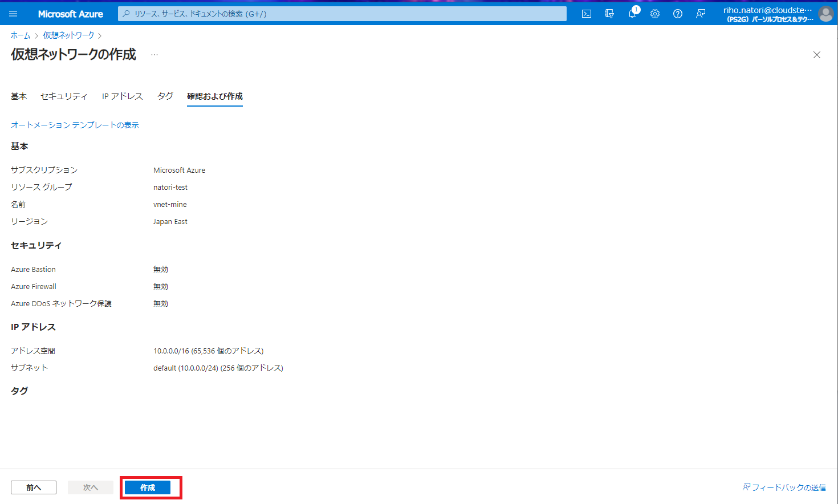Click the 前へ button
Viewport: 838px width, 504px height.
tap(34, 487)
